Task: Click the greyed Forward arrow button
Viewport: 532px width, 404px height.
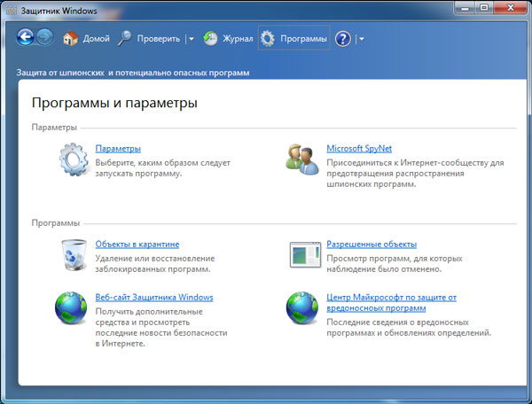Action: click(45, 37)
